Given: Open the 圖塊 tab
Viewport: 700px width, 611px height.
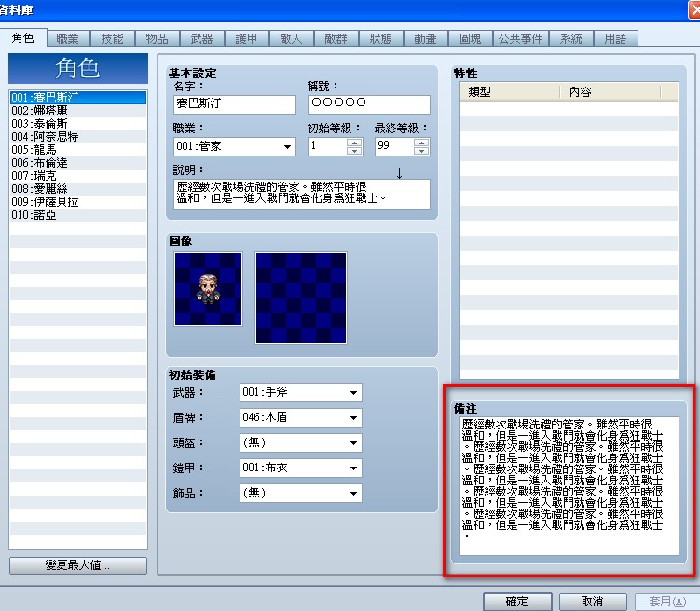Looking at the screenshot, I should pyautogui.click(x=471, y=39).
